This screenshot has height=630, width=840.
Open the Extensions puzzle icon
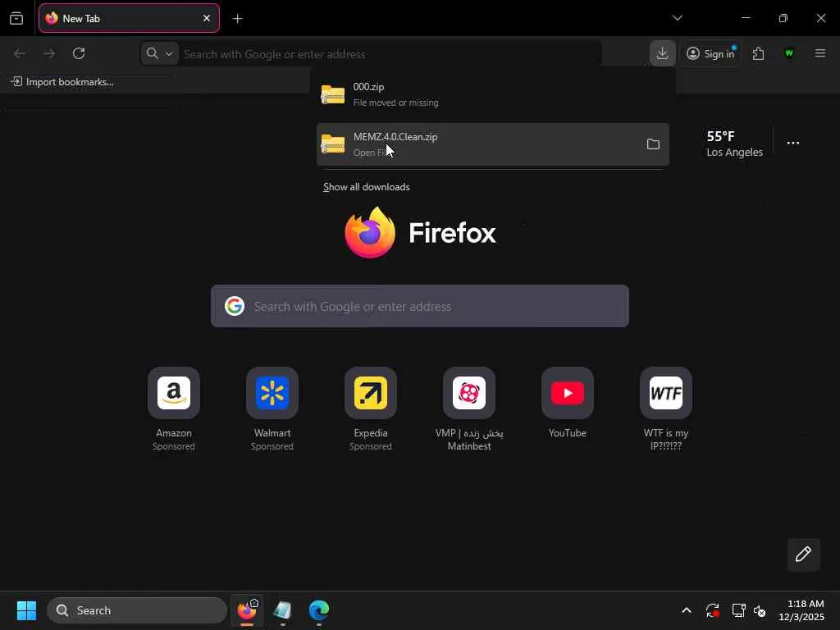(758, 53)
